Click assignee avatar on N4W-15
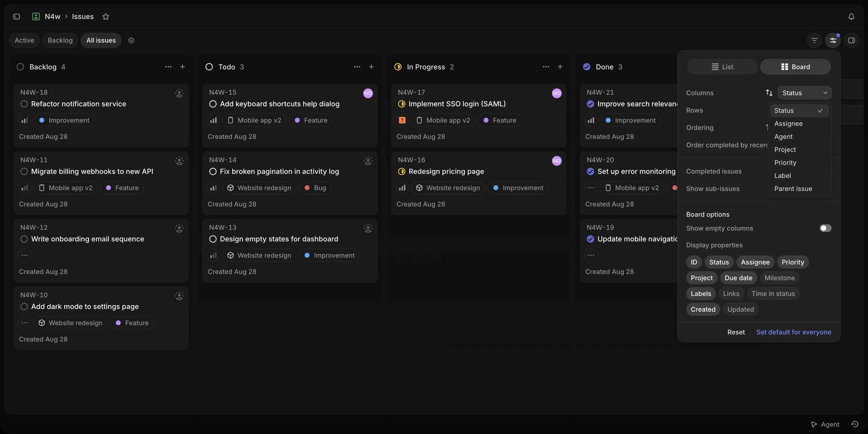Screen dimensions: 868x434 [x=368, y=93]
